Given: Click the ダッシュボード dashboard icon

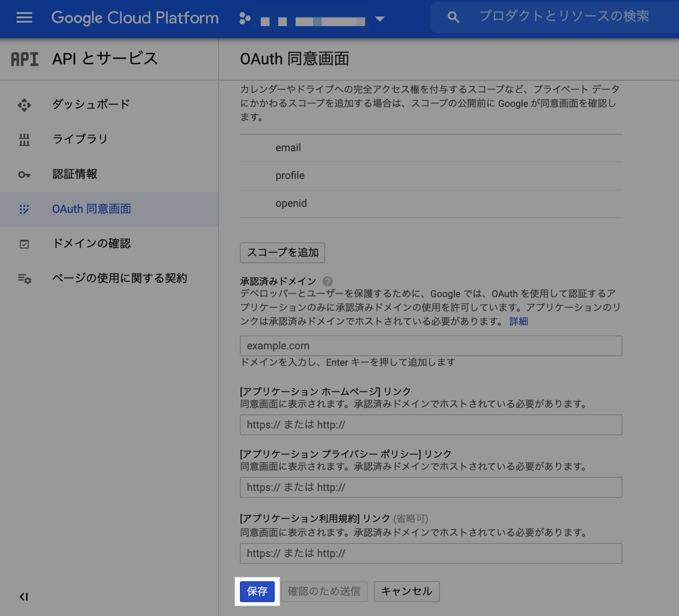Looking at the screenshot, I should pos(24,105).
